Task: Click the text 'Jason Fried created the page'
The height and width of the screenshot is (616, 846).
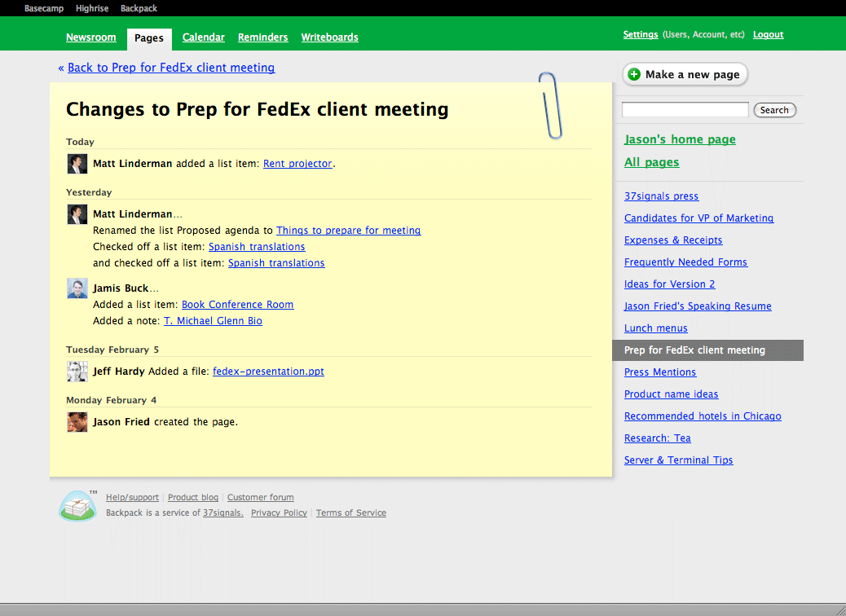Action: point(165,422)
